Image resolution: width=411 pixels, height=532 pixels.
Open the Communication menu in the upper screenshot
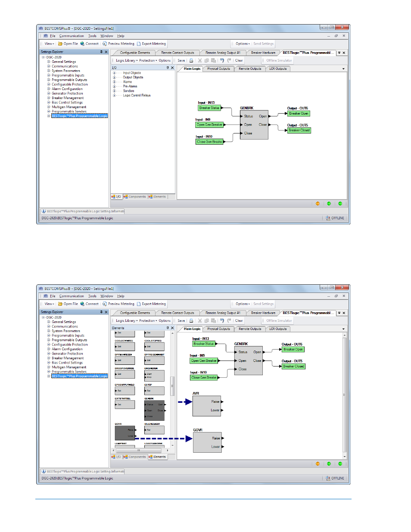[x=72, y=36]
